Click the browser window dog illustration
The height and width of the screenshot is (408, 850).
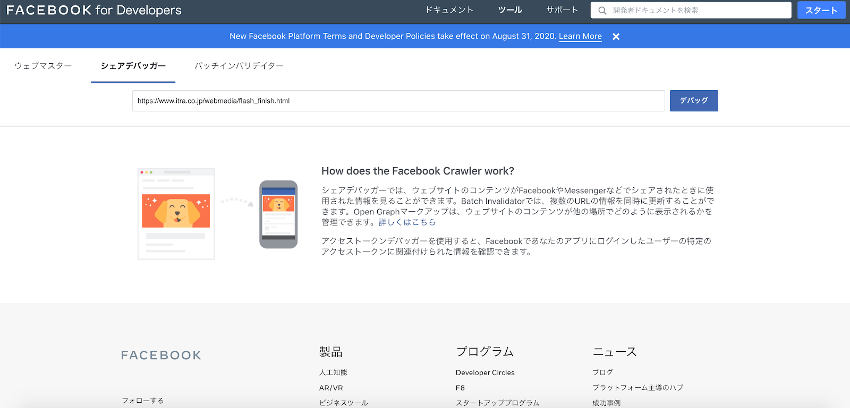coord(176,213)
